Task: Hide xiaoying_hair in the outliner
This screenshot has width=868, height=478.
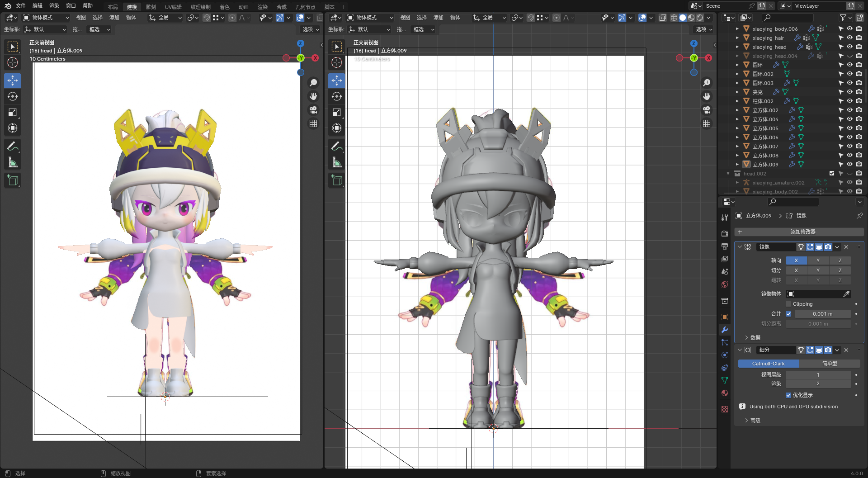Action: pos(849,38)
